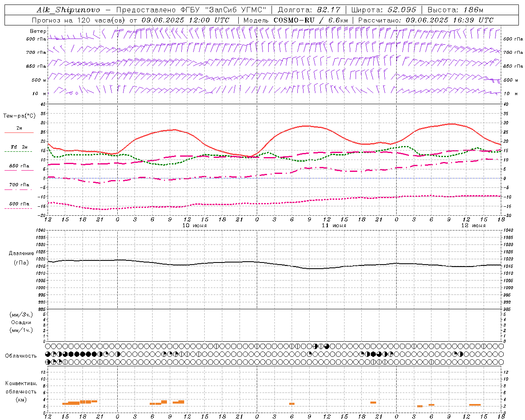Click the 'Ветер' wind panel label
This screenshot has width=525, height=420.
(x=38, y=31)
